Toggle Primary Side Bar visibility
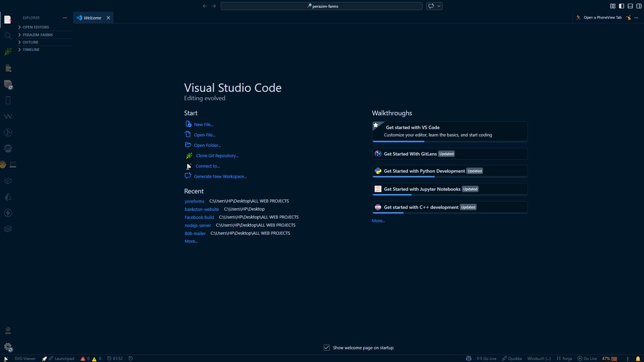The height and width of the screenshot is (362, 644). tap(622, 6)
